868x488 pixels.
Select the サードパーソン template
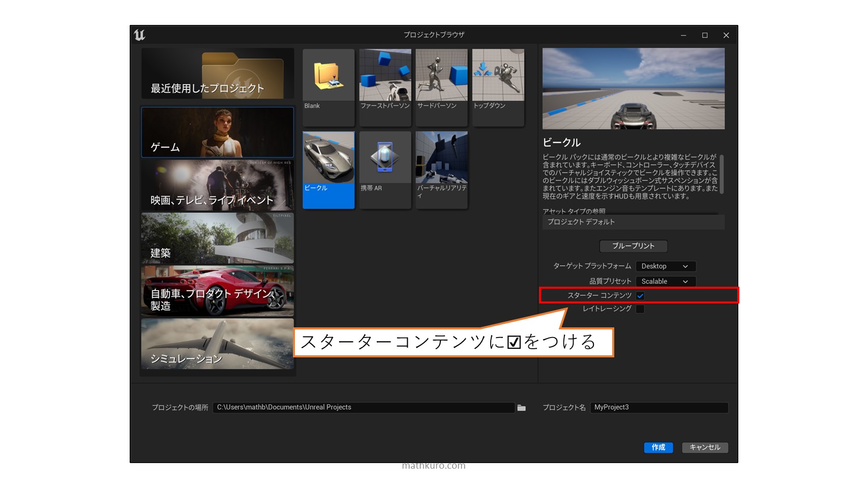[x=441, y=76]
